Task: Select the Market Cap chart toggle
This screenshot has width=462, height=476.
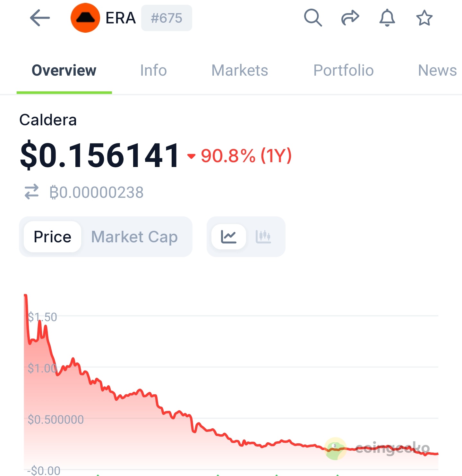Action: [134, 237]
